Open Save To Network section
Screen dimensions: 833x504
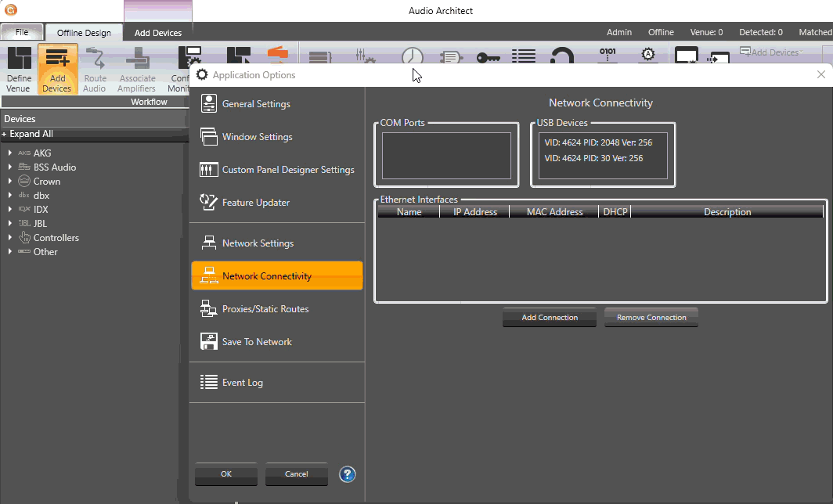pos(257,342)
